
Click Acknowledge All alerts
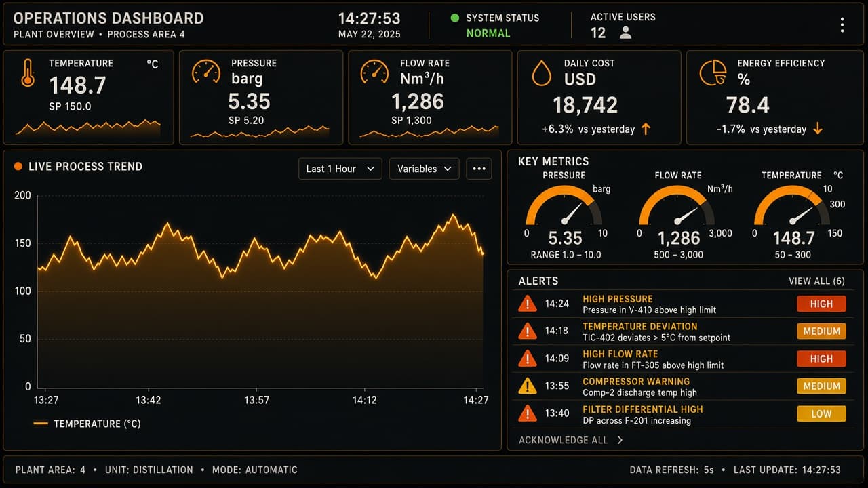tap(563, 440)
